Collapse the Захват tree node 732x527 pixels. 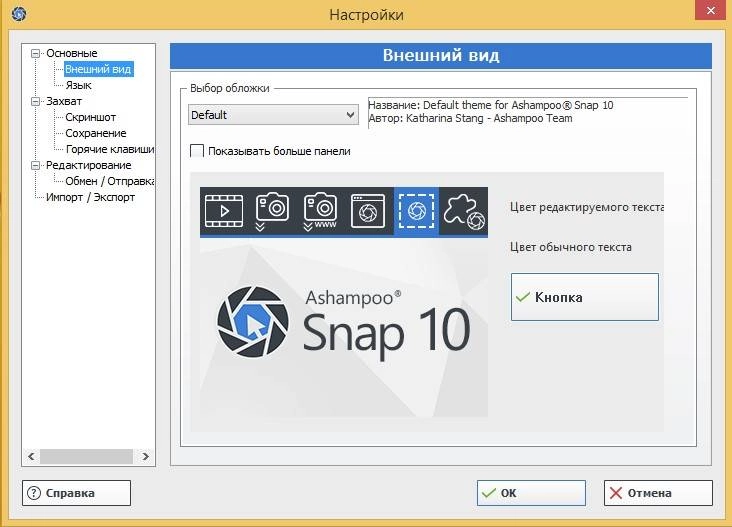pyautogui.click(x=35, y=101)
